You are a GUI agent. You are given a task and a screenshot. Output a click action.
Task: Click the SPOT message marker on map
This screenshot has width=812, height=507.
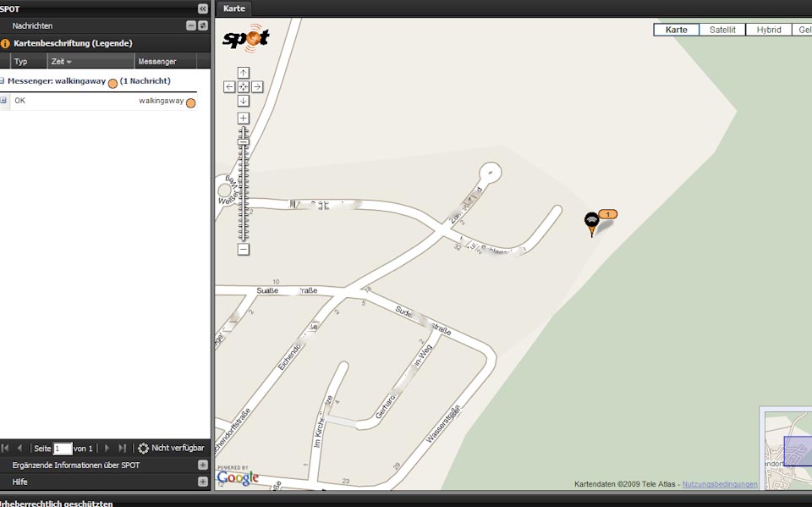coord(591,223)
